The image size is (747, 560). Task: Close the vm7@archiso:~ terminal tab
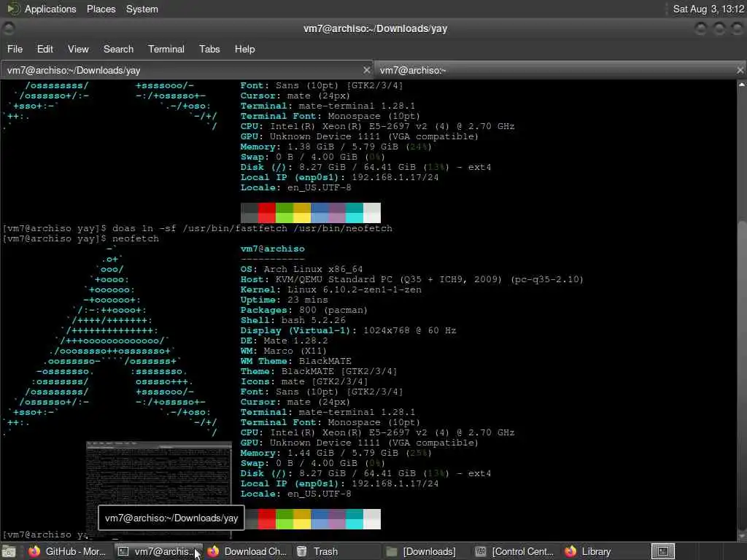tap(740, 71)
